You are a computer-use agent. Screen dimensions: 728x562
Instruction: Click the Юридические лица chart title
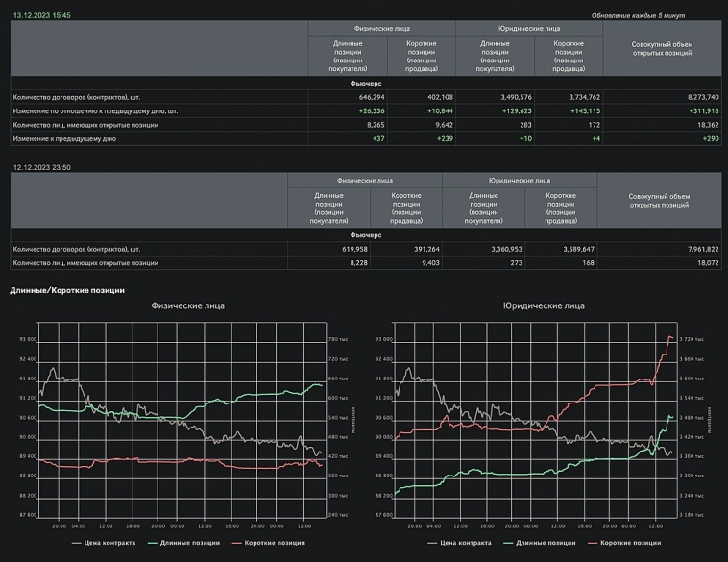click(544, 305)
